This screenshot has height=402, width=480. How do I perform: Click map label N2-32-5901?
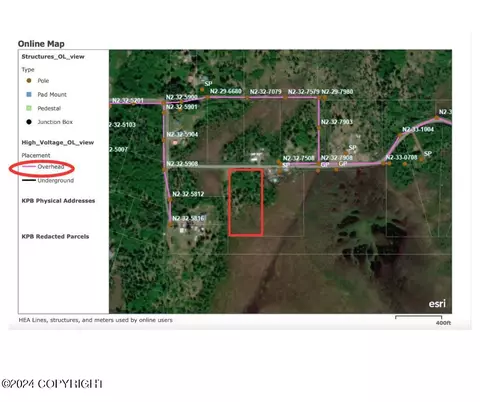pyautogui.click(x=182, y=107)
